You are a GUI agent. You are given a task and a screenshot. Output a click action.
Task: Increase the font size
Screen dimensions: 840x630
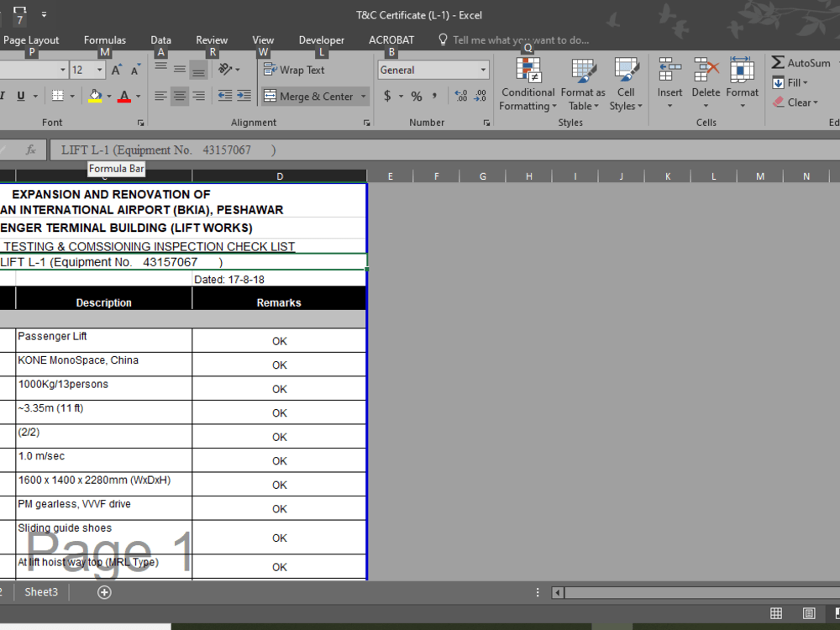(x=116, y=71)
